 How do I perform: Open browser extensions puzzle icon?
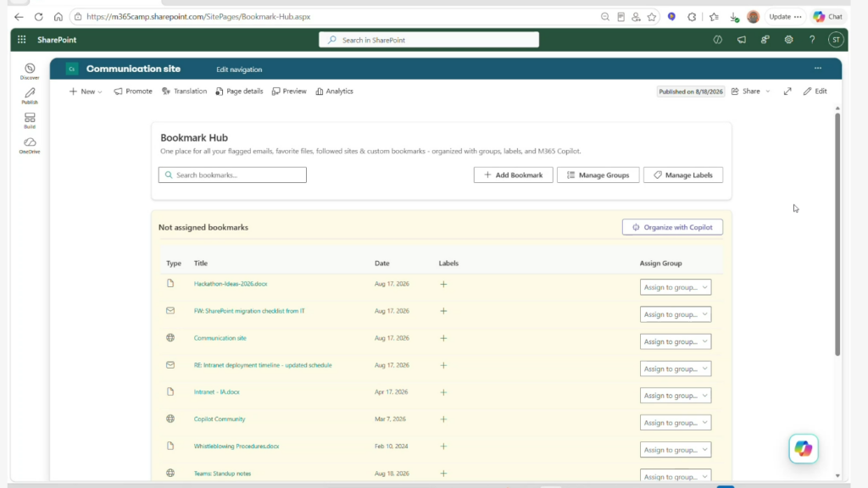tap(692, 17)
